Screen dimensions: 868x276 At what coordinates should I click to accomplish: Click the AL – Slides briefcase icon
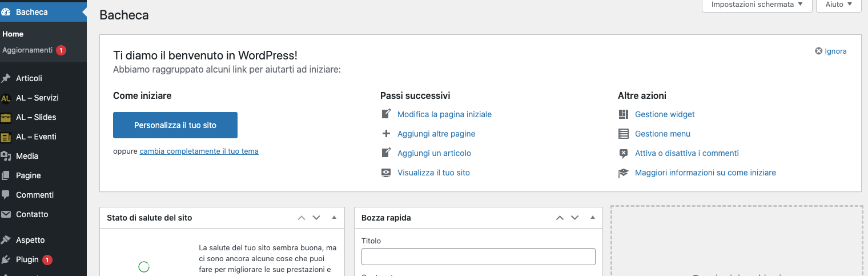click(x=6, y=118)
